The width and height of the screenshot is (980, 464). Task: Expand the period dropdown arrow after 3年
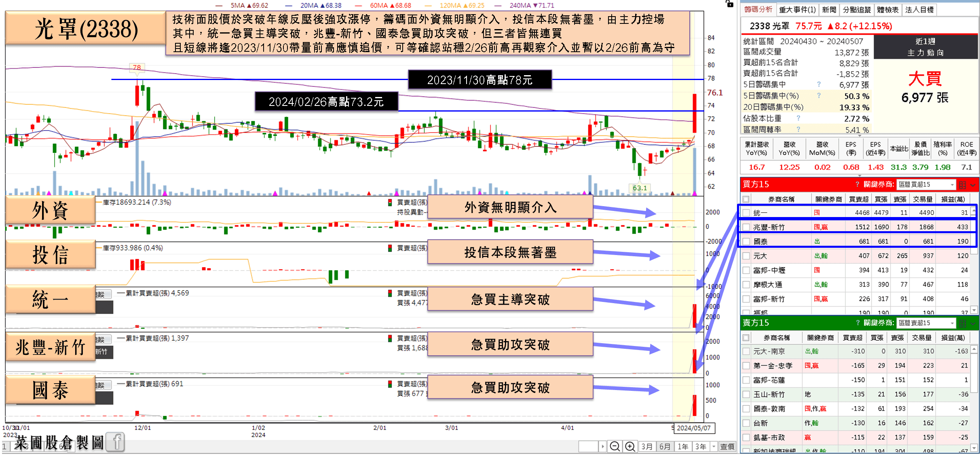(714, 447)
